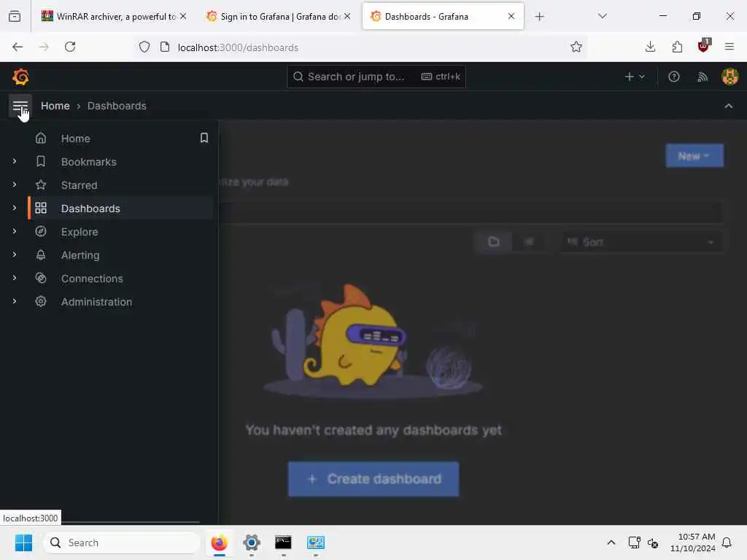Open Firefox View icon
Viewport: 747px width, 560px height.
15,17
